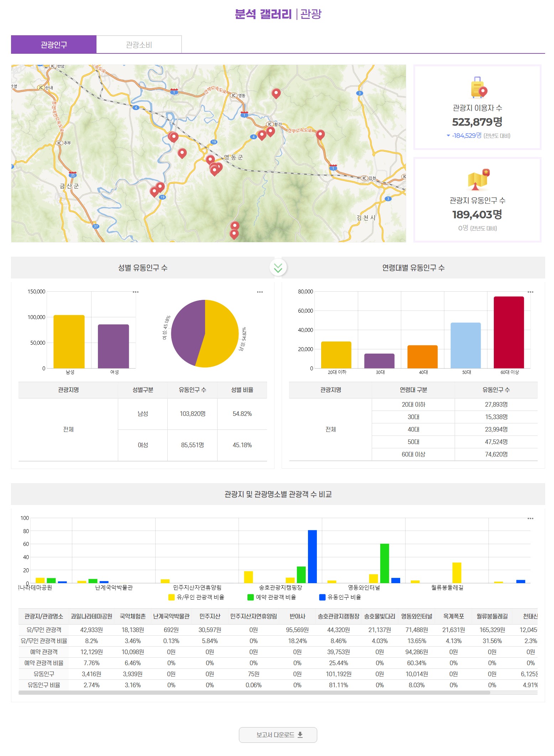Image resolution: width=554 pixels, height=756 pixels.
Task: Switch to the 관광소비 tab
Action: coord(139,45)
